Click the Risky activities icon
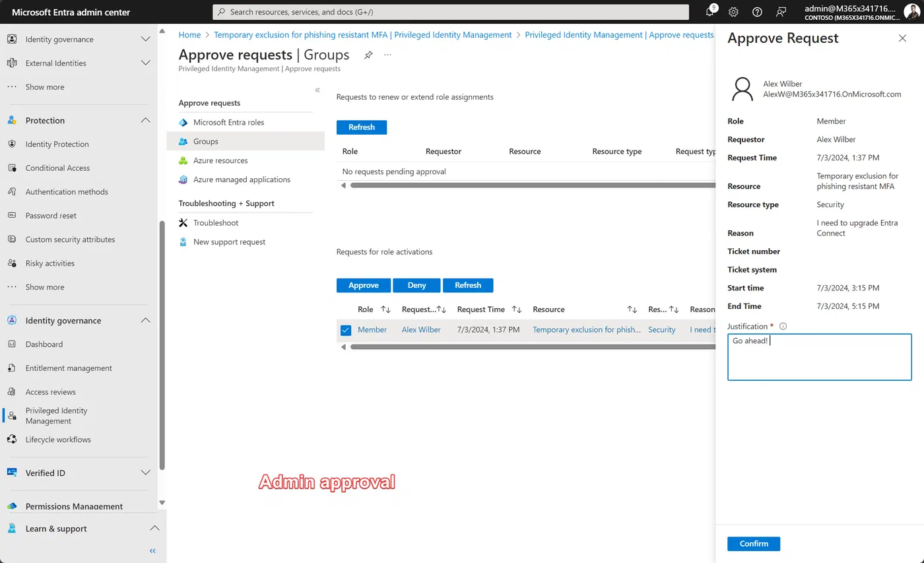This screenshot has width=924, height=563. [12, 263]
